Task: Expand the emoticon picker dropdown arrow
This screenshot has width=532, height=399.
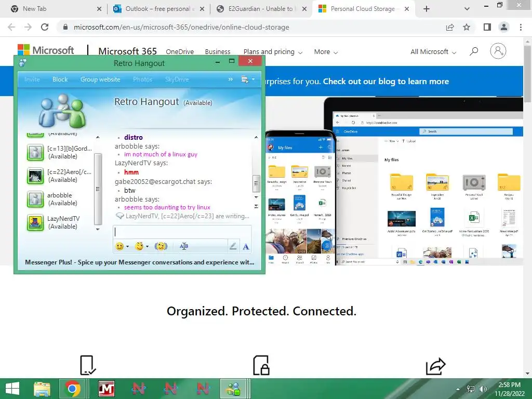Action: [128, 247]
